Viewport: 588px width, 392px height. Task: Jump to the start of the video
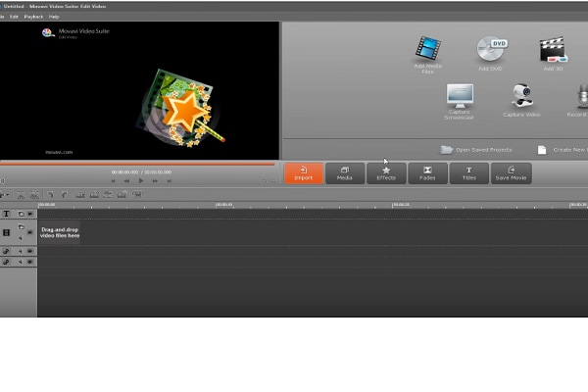coord(113,180)
